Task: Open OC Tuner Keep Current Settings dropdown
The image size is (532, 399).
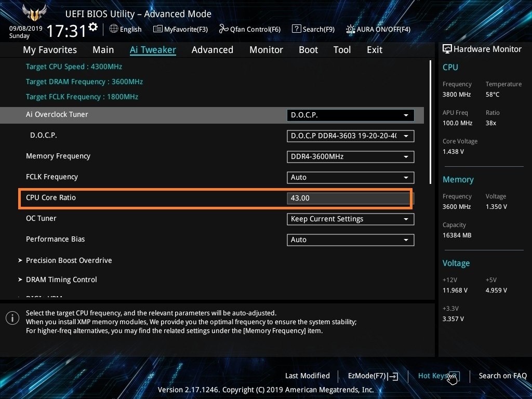Action: pyautogui.click(x=351, y=219)
